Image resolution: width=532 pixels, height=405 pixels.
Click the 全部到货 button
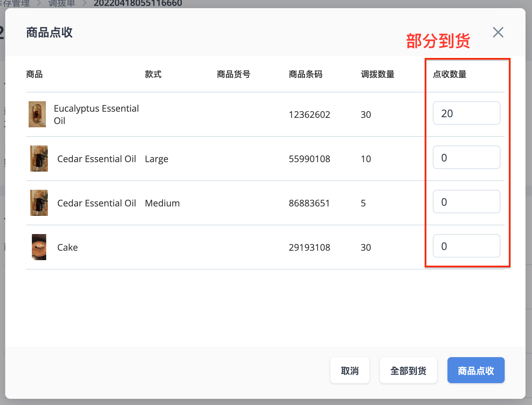408,370
